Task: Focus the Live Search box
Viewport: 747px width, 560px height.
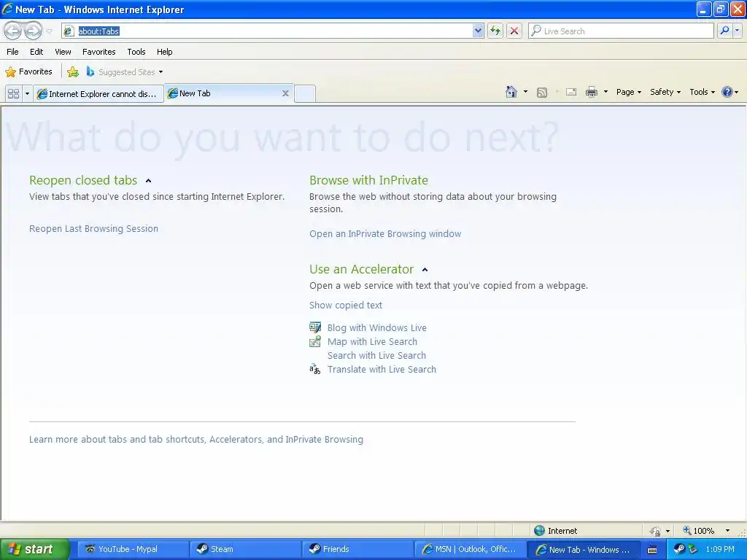Action: (x=622, y=31)
